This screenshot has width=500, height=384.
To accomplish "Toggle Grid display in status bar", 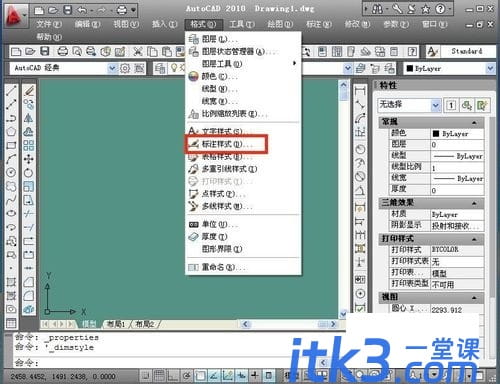I will click(159, 376).
